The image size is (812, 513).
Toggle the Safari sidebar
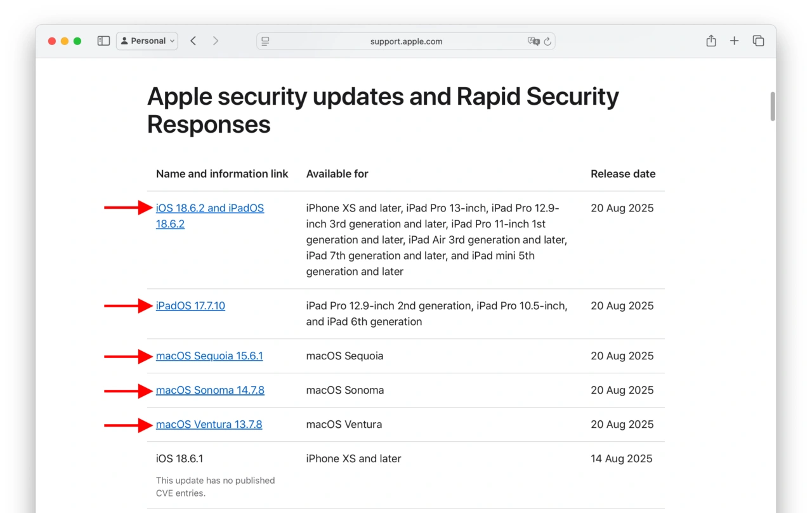[x=103, y=41]
